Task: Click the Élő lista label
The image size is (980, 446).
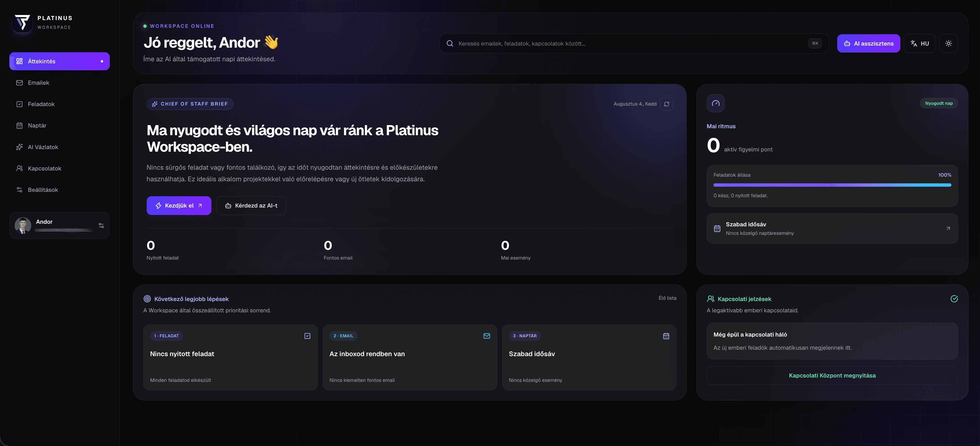Action: (x=667, y=298)
